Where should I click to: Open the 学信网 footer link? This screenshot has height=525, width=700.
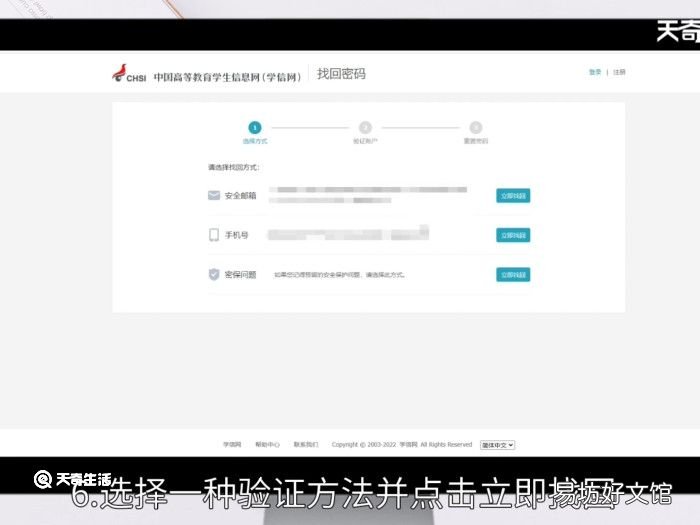click(x=232, y=444)
